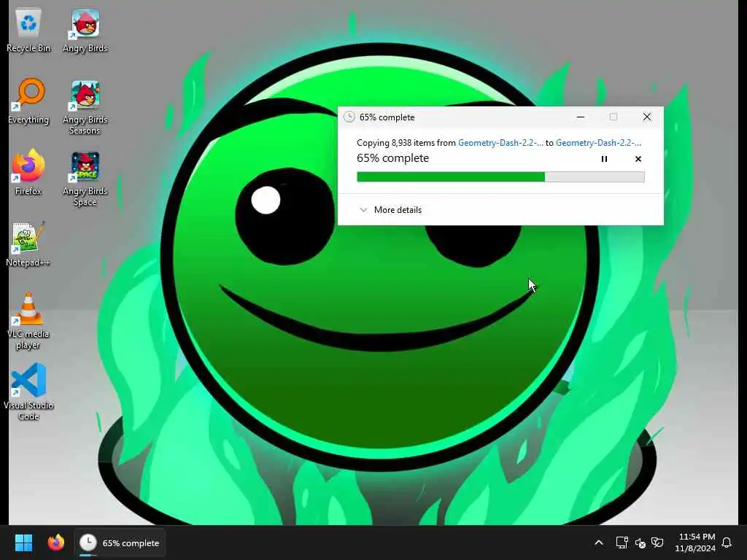The width and height of the screenshot is (747, 560).
Task: Show hidden system tray icons
Action: tap(599, 542)
